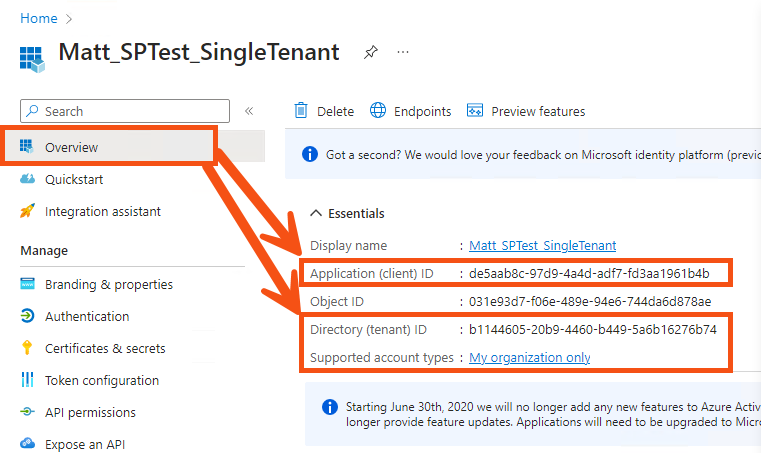Viewport: 761px width, 453px height.
Task: Open the Overview menu item
Action: 71,148
